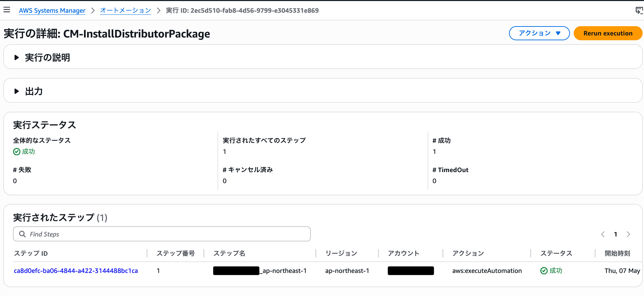Click the overall 成功 status text
The width and height of the screenshot is (644, 296).
pyautogui.click(x=29, y=151)
